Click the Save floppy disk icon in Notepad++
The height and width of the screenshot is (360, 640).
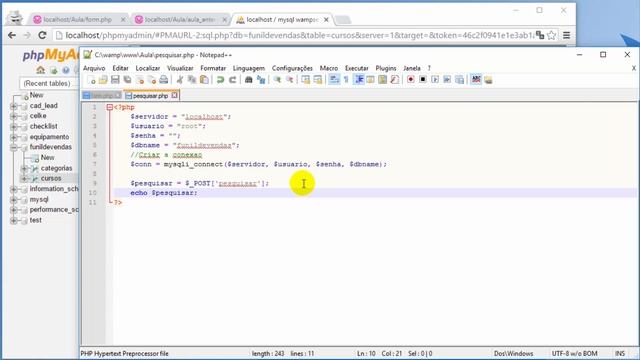tap(115, 80)
